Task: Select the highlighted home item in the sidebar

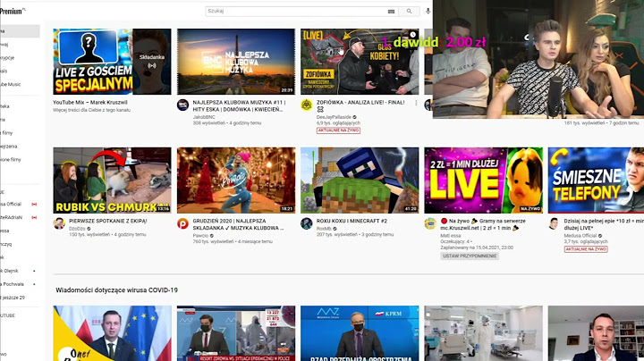Action: 20,31
